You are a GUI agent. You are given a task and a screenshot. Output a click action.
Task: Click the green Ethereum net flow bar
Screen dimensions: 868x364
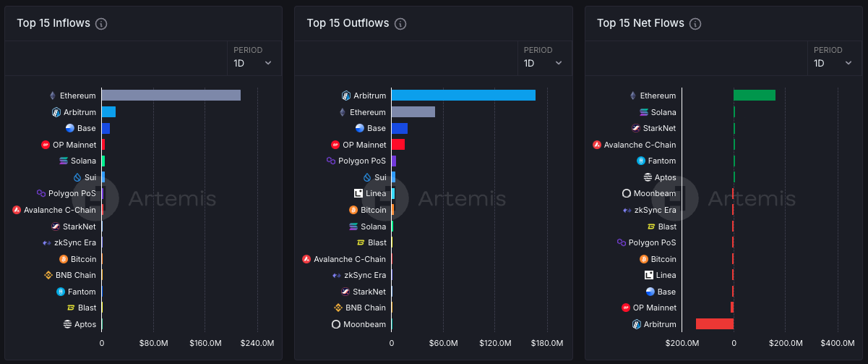point(754,96)
